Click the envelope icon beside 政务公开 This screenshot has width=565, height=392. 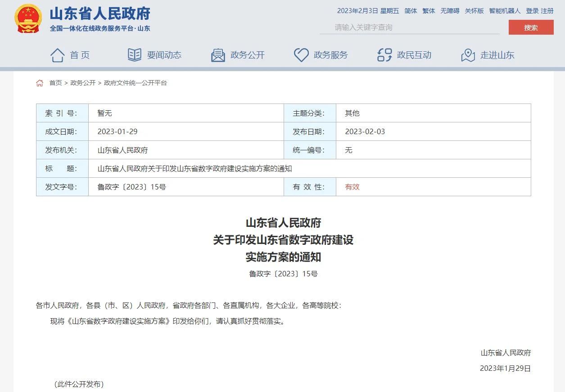218,55
